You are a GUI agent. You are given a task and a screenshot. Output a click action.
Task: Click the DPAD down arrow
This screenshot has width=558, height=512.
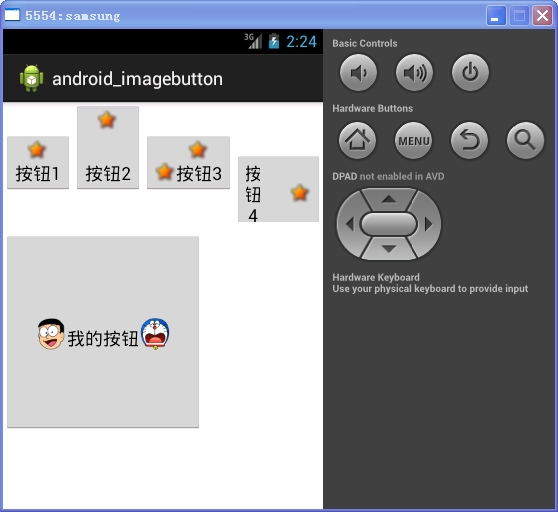pos(389,249)
